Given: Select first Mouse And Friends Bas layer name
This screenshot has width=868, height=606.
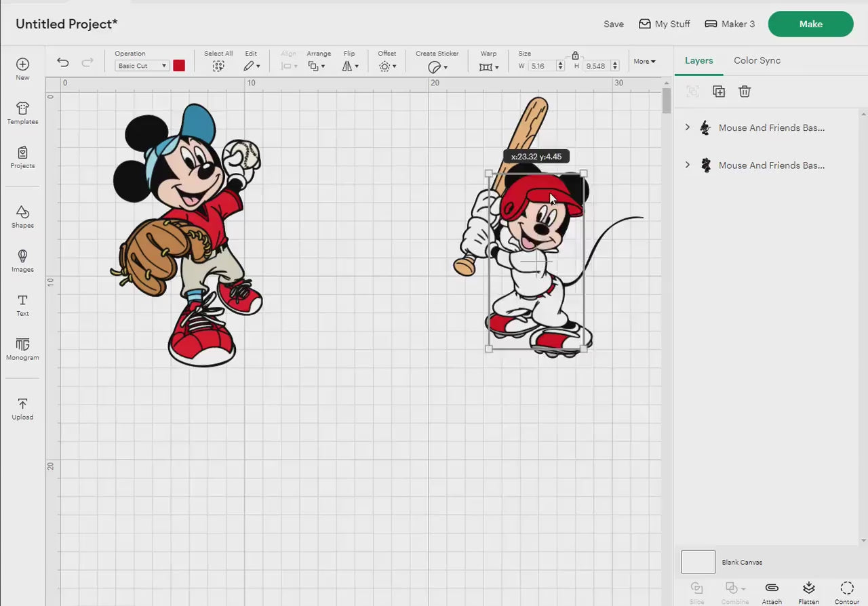Looking at the screenshot, I should point(772,127).
